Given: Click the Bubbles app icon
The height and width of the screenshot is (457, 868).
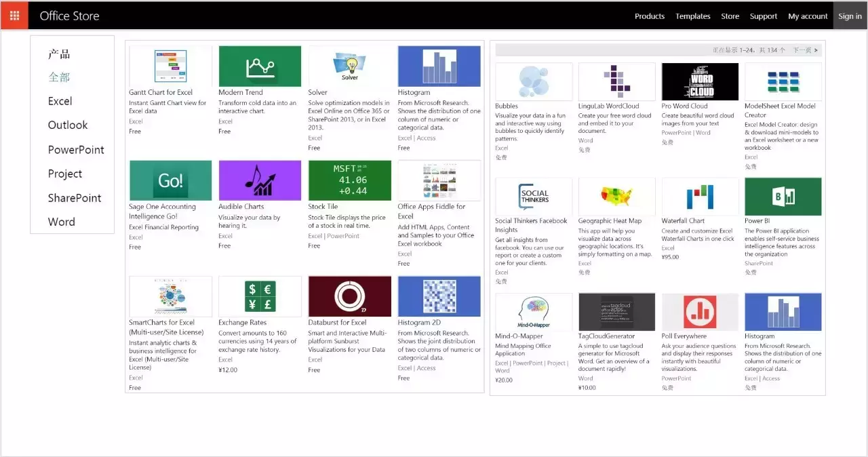Looking at the screenshot, I should point(534,81).
